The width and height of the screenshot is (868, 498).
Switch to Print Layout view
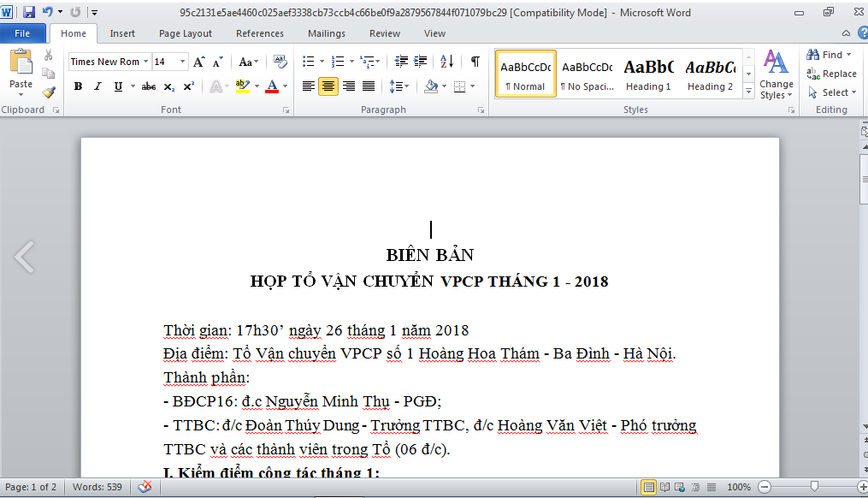click(x=648, y=488)
